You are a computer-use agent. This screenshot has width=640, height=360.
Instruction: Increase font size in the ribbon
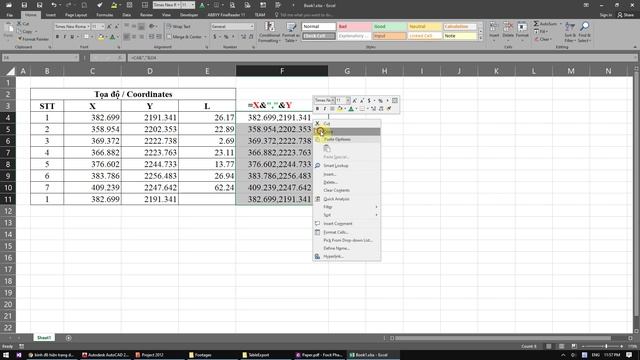[109, 27]
